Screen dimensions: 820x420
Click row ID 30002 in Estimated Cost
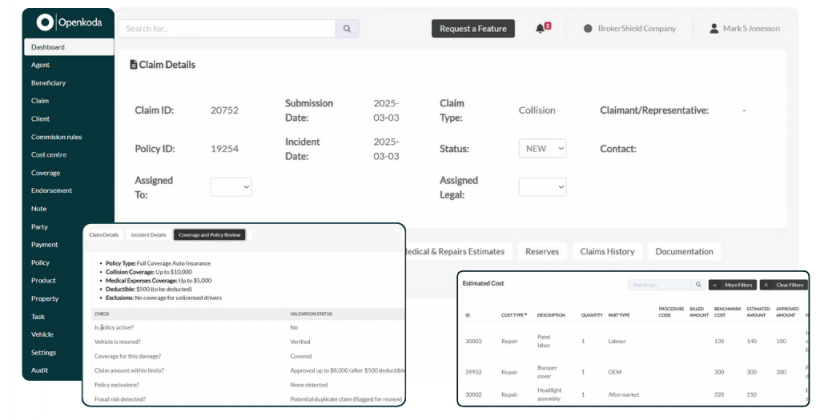[473, 394]
